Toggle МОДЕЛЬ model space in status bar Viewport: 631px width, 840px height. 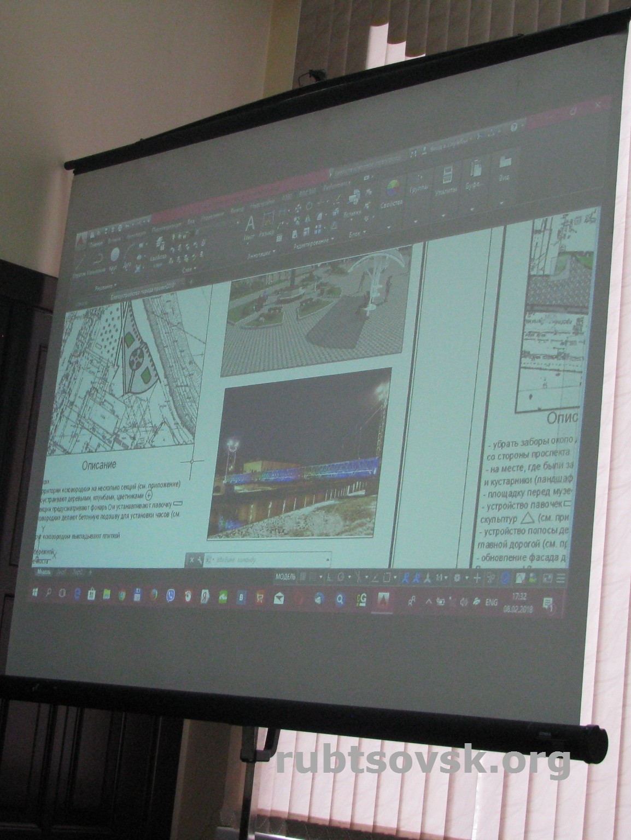tap(286, 577)
